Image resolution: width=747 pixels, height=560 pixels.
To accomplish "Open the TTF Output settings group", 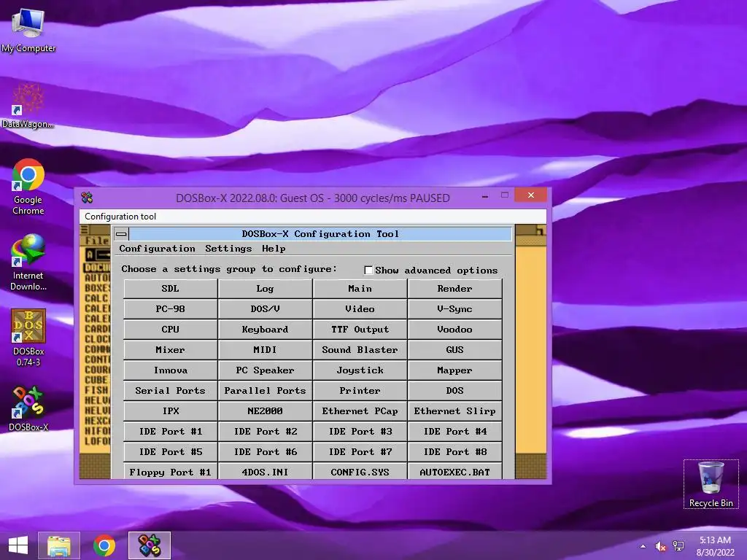I will pyautogui.click(x=360, y=330).
